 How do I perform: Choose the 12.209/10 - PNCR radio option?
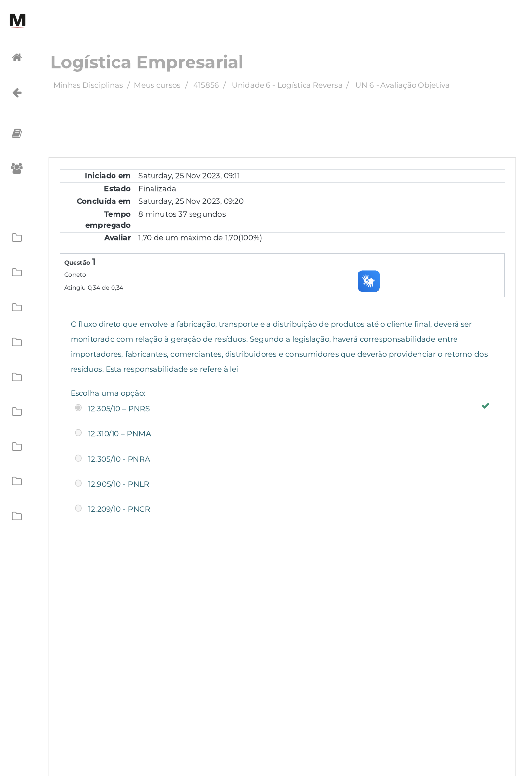coord(78,508)
